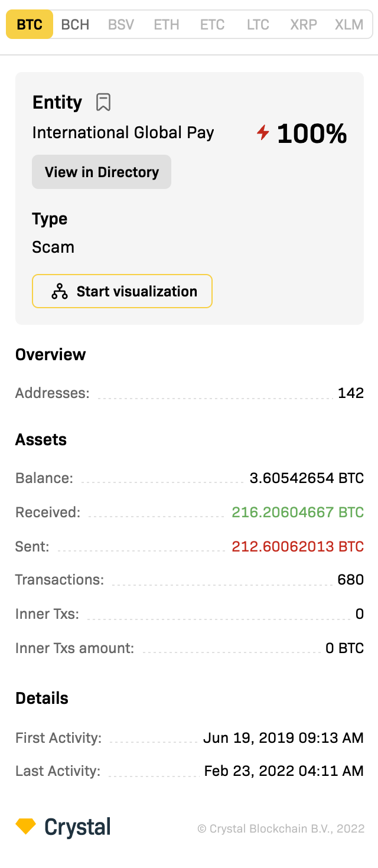Click the Crystal Blockchain B.V. copyright text
The image size is (378, 868).
tap(281, 828)
